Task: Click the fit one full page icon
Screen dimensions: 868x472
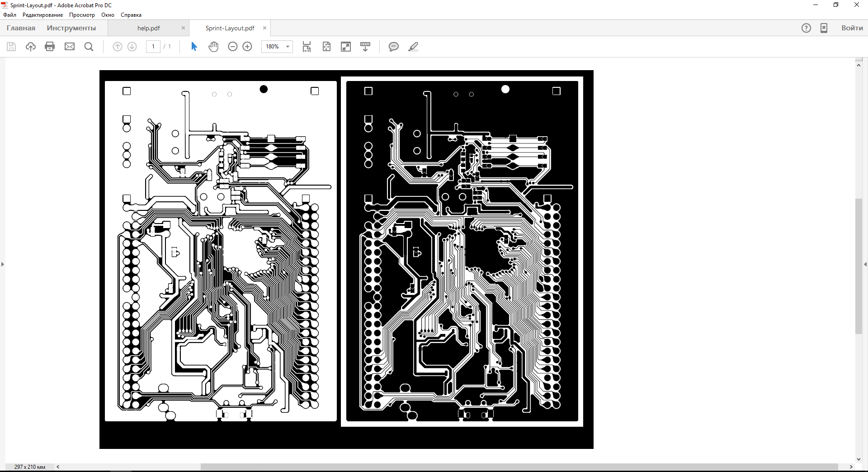Action: (x=326, y=47)
